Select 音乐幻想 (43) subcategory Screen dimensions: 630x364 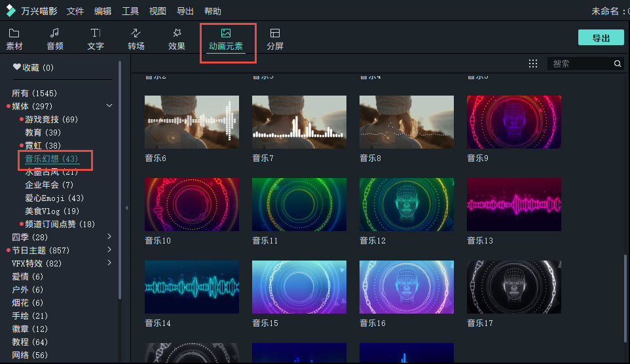pos(52,158)
